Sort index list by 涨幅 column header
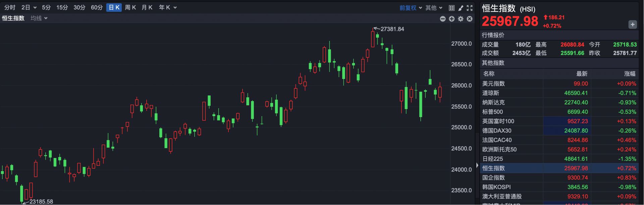Viewport: 644px width, 205px height. [x=629, y=74]
